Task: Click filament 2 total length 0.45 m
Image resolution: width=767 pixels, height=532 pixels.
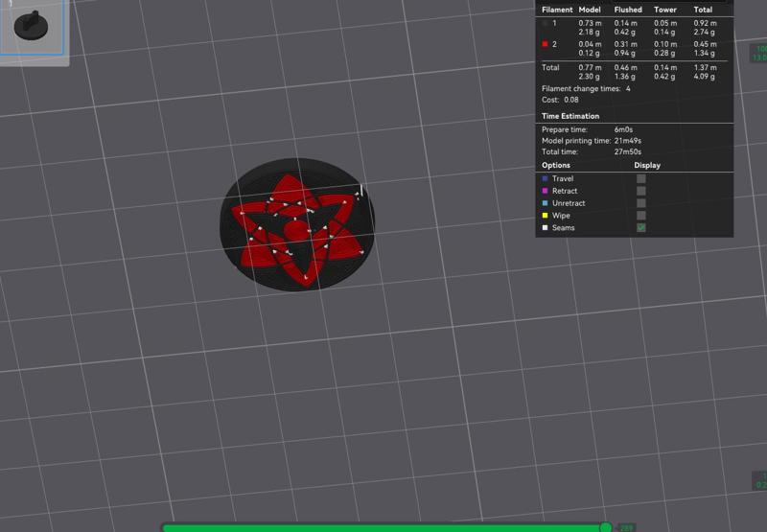Action: pyautogui.click(x=705, y=44)
